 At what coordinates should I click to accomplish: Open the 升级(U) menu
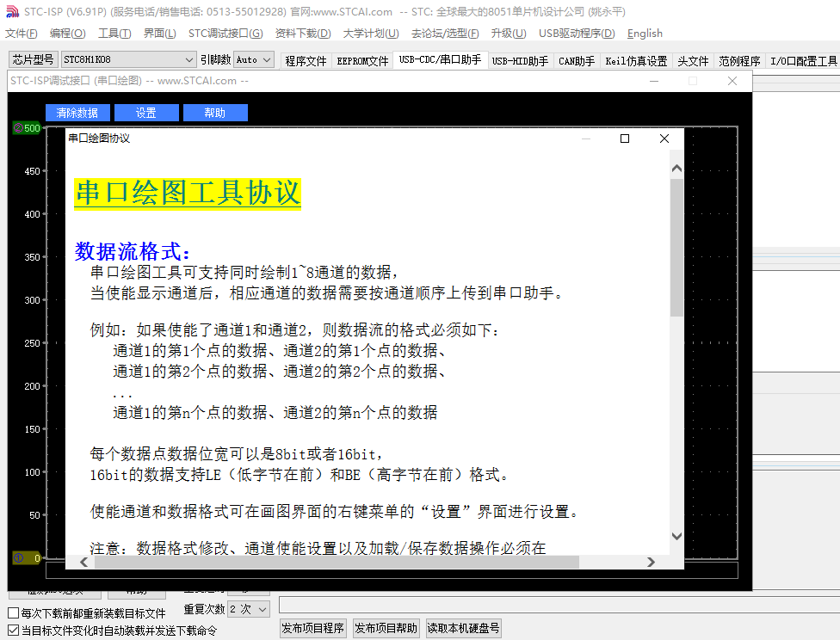(x=509, y=34)
